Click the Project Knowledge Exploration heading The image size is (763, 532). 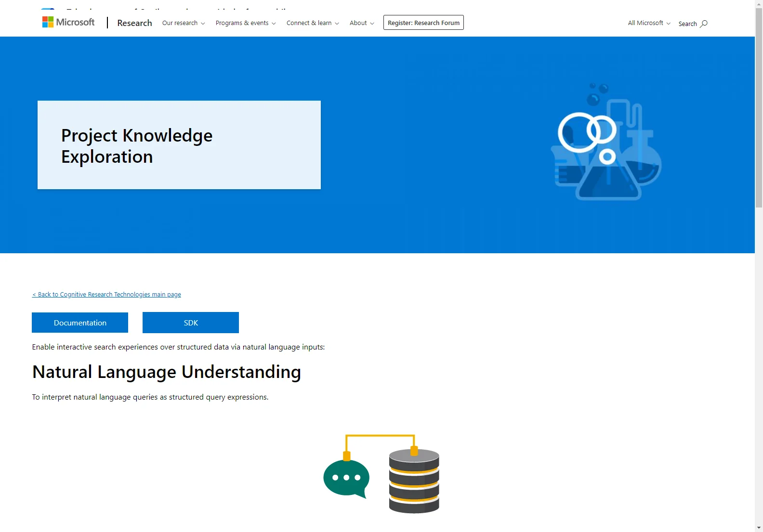tap(137, 146)
